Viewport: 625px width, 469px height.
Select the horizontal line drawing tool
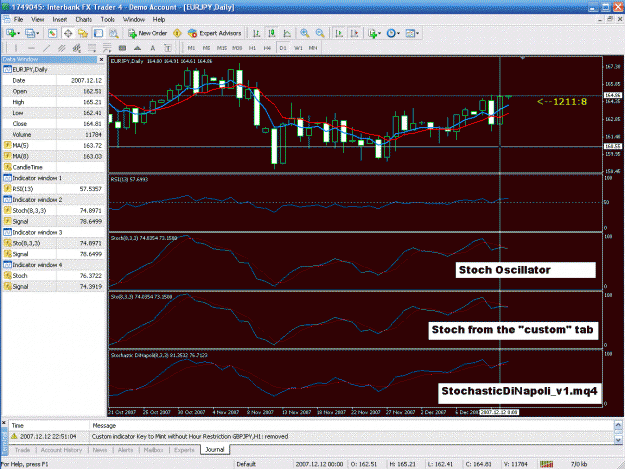(x=31, y=48)
